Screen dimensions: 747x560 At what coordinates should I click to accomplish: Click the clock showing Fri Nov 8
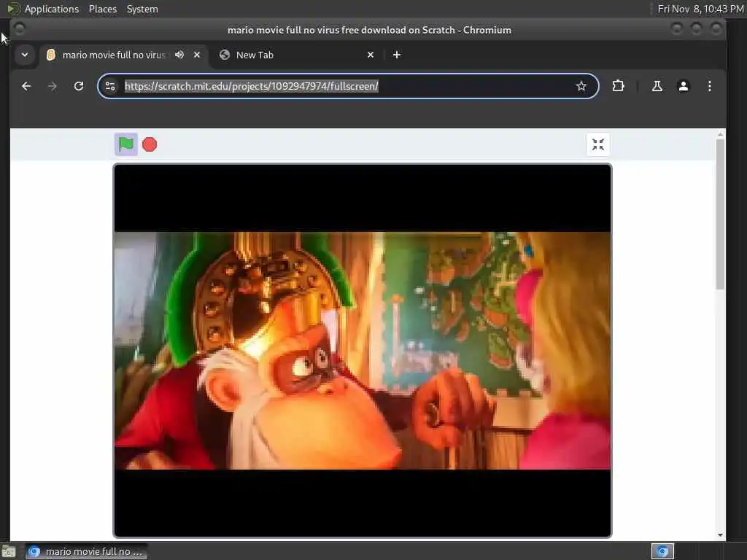(x=700, y=9)
